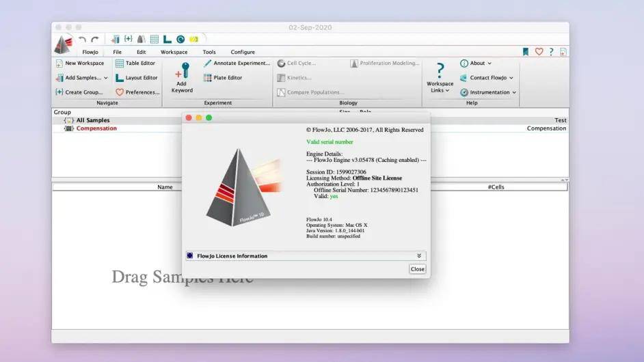This screenshot has width=644, height=362.
Task: Click Compare Populations in Biology section
Action: tap(310, 92)
